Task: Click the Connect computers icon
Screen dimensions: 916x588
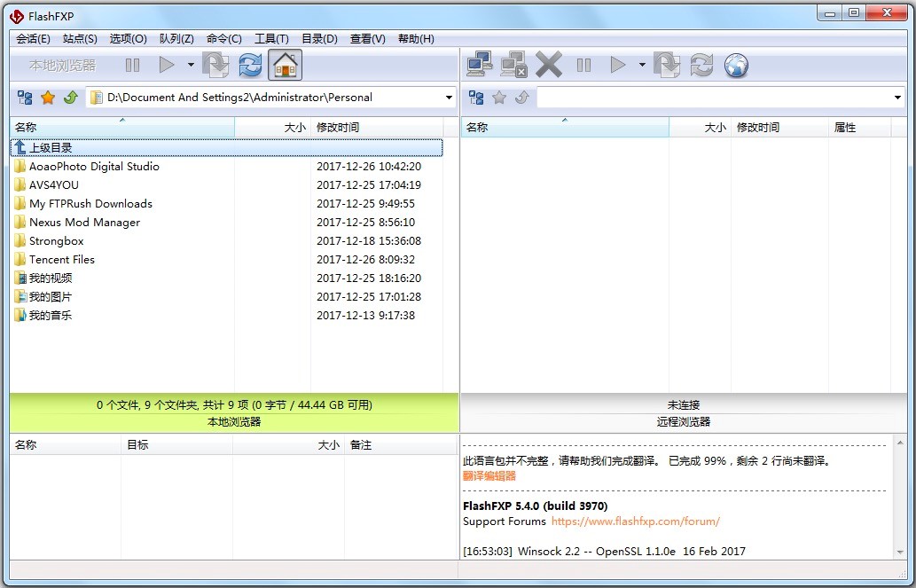Action: click(x=480, y=65)
